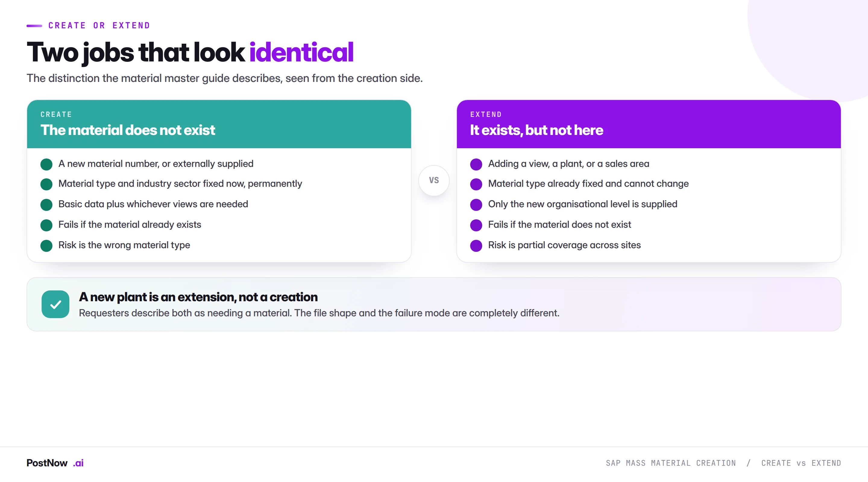Select 'The material does not exist' card header
This screenshot has height=482, width=868.
point(219,124)
